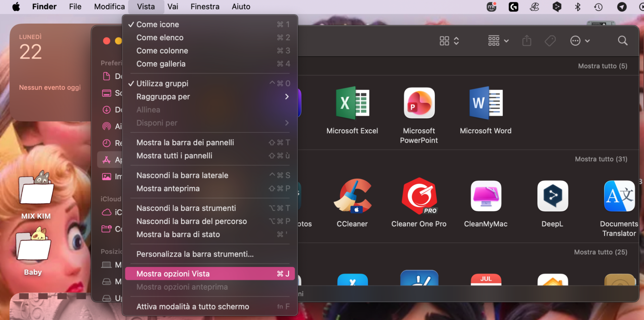Toggle Nascondi la barra del percorso

click(210, 221)
